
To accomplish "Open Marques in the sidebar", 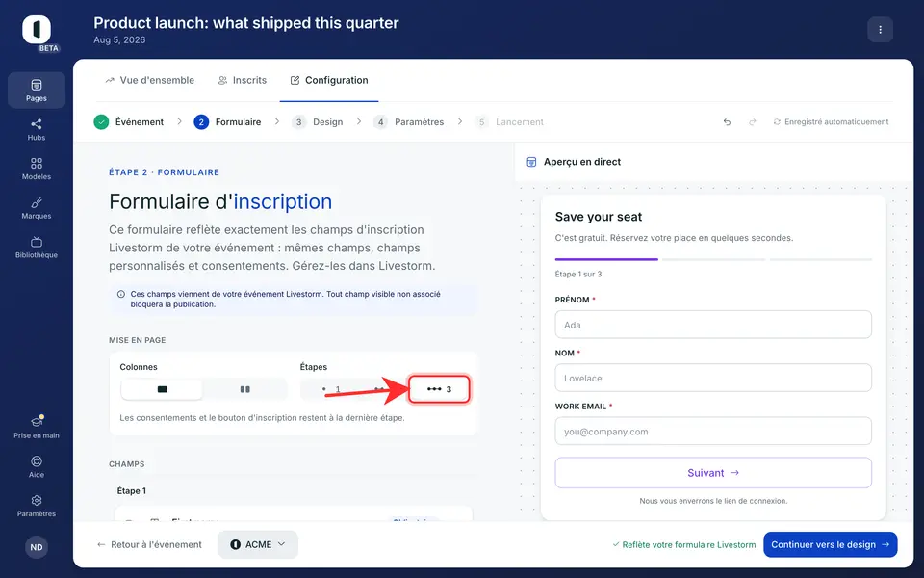I will pyautogui.click(x=37, y=208).
